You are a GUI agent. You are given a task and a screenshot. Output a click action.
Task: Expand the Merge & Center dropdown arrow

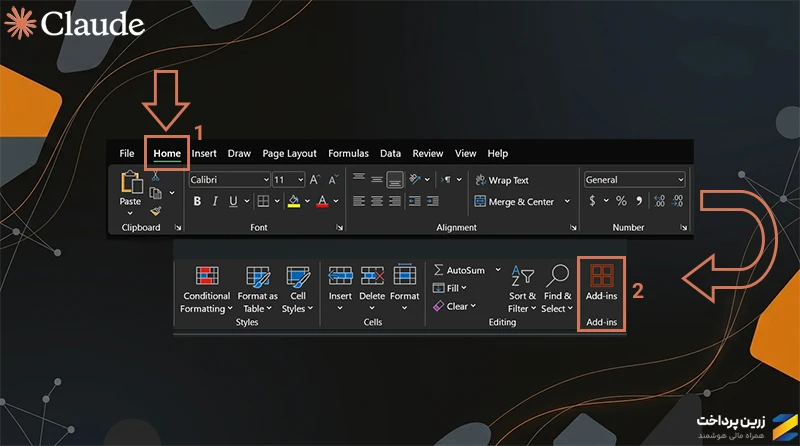point(567,201)
